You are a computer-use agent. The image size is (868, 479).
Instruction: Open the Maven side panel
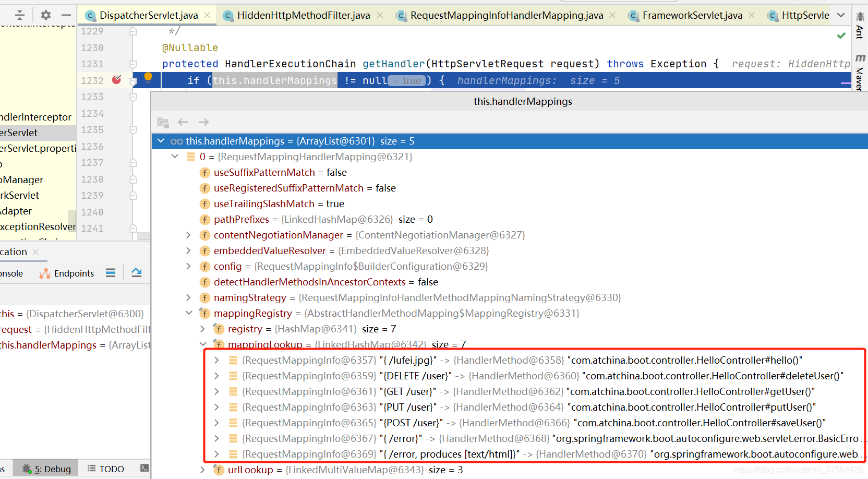[860, 72]
